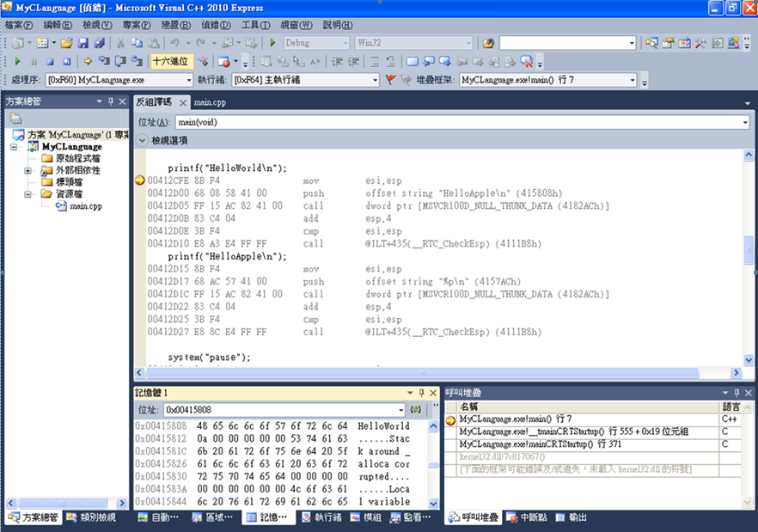Click Continue green play in debug toolbar
The width and height of the screenshot is (758, 532).
17,61
